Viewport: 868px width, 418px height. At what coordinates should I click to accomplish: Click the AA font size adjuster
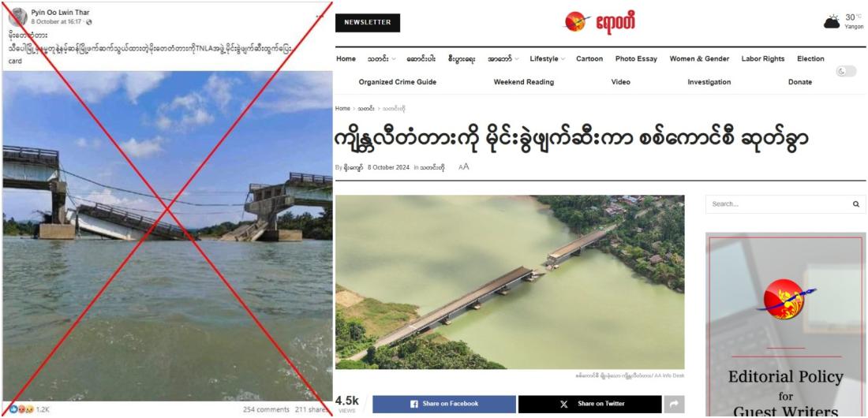point(464,166)
